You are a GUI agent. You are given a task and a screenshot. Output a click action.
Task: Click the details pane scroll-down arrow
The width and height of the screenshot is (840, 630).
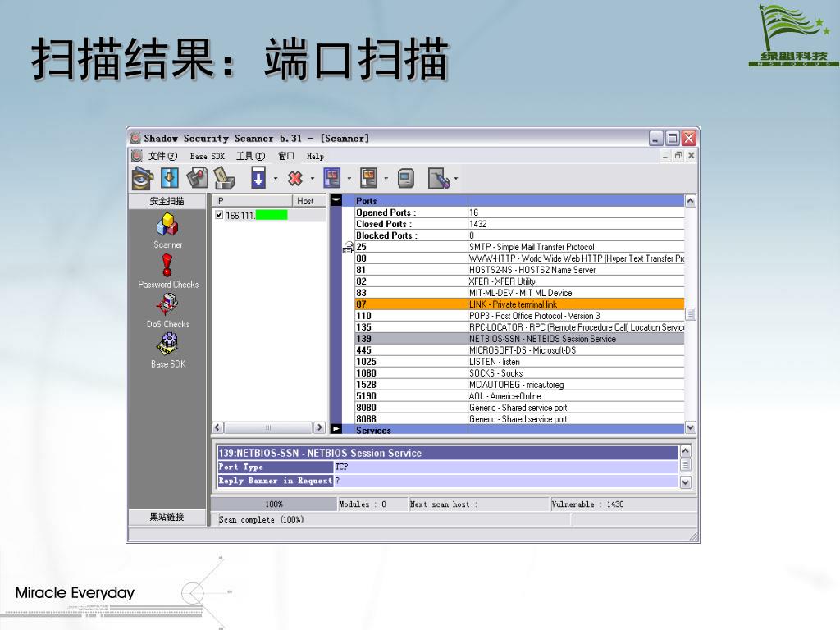pos(686,482)
